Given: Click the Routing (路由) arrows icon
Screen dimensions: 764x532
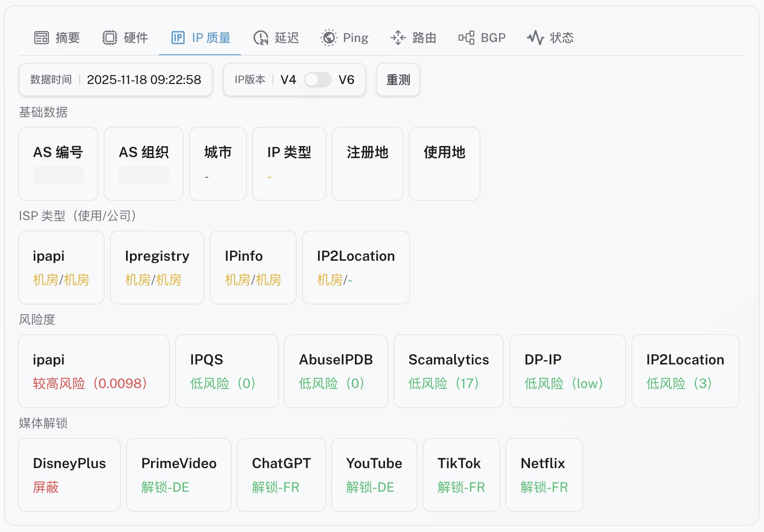Looking at the screenshot, I should point(398,38).
